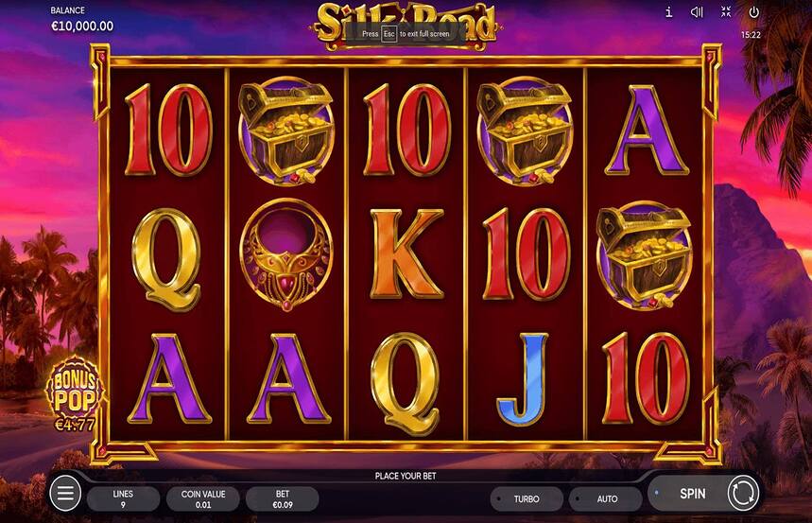Click the power exit icon
This screenshot has height=523, width=812.
click(x=754, y=12)
